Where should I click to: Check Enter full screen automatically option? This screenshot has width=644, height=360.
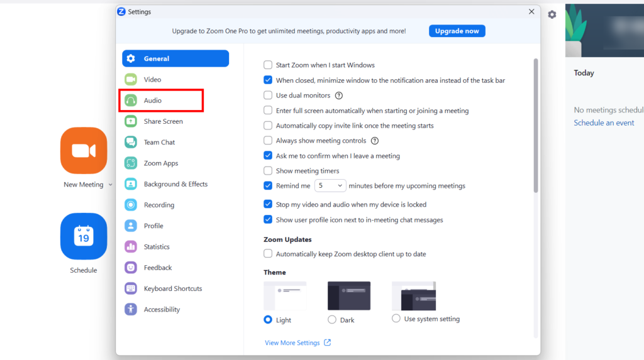click(x=268, y=111)
